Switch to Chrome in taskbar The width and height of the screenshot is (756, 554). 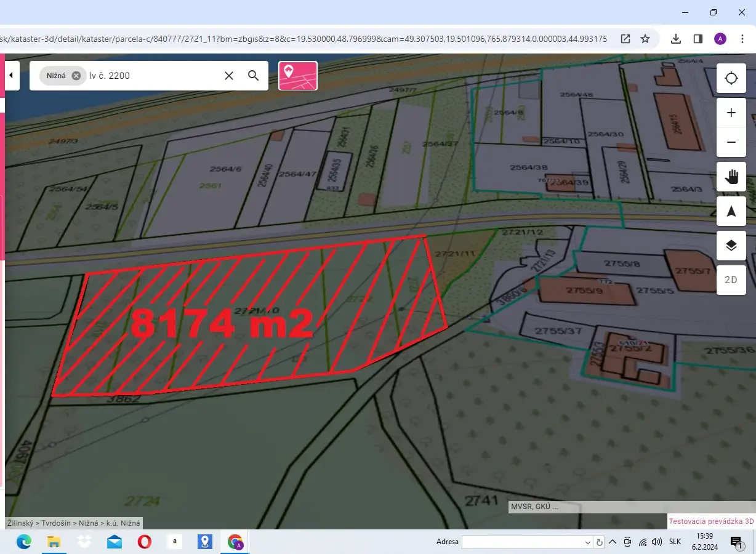click(235, 542)
